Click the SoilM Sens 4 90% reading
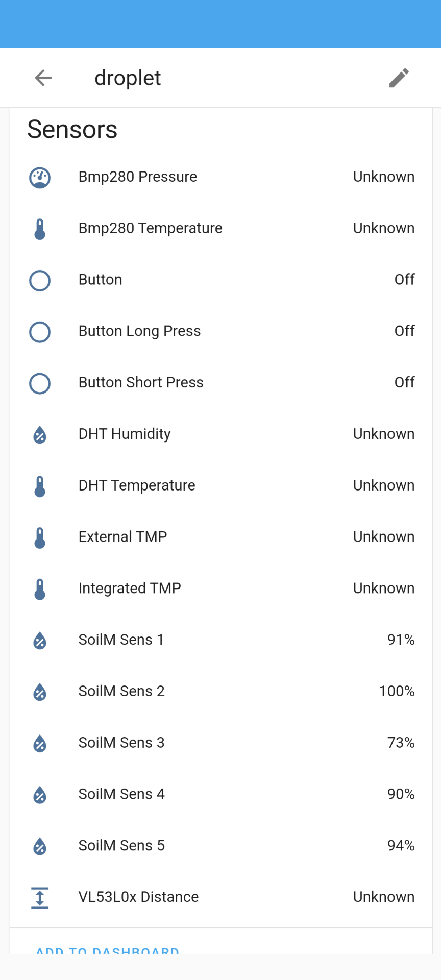The height and width of the screenshot is (980, 441). 401,794
